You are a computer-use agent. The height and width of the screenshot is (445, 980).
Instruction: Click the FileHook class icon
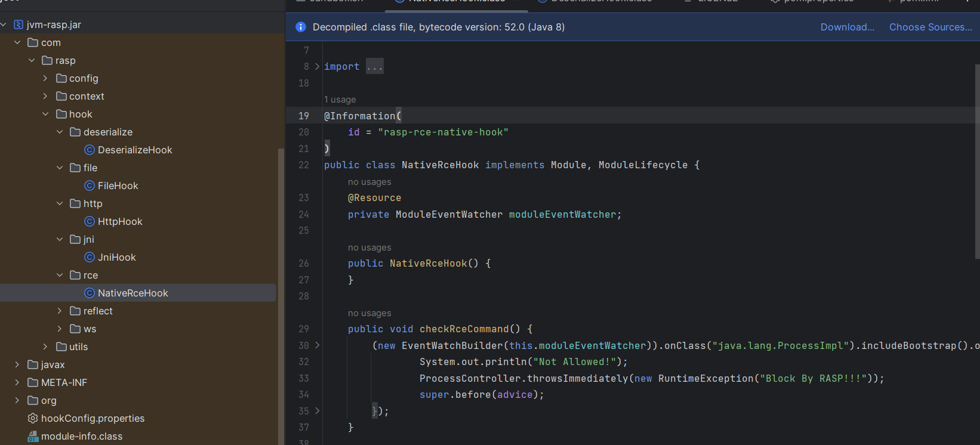click(x=90, y=186)
